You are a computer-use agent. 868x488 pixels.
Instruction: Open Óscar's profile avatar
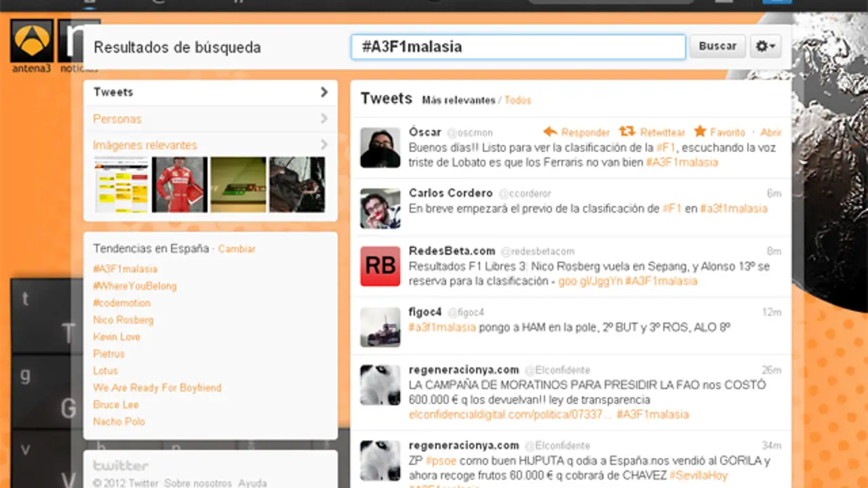(380, 147)
